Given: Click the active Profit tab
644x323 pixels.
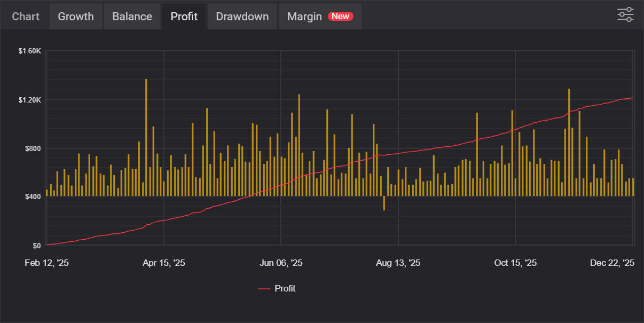Looking at the screenshot, I should click(x=184, y=17).
